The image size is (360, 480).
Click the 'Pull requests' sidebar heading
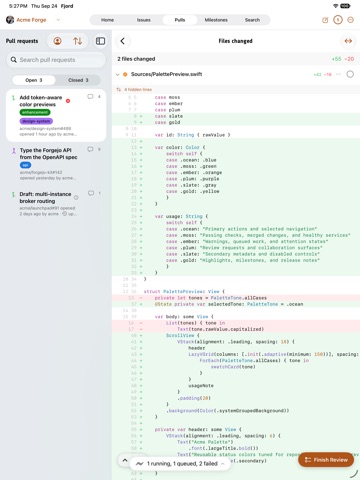click(x=22, y=41)
